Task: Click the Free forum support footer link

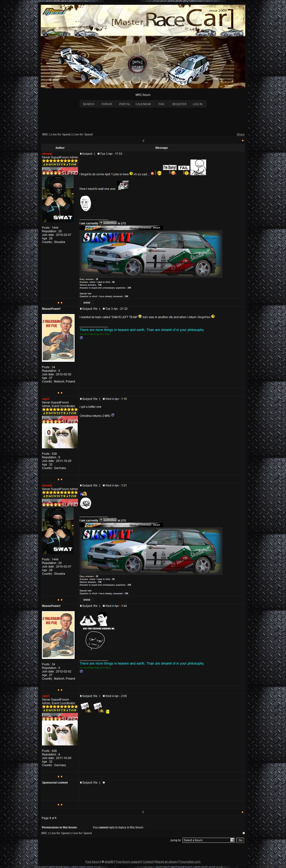Action: click(x=128, y=862)
